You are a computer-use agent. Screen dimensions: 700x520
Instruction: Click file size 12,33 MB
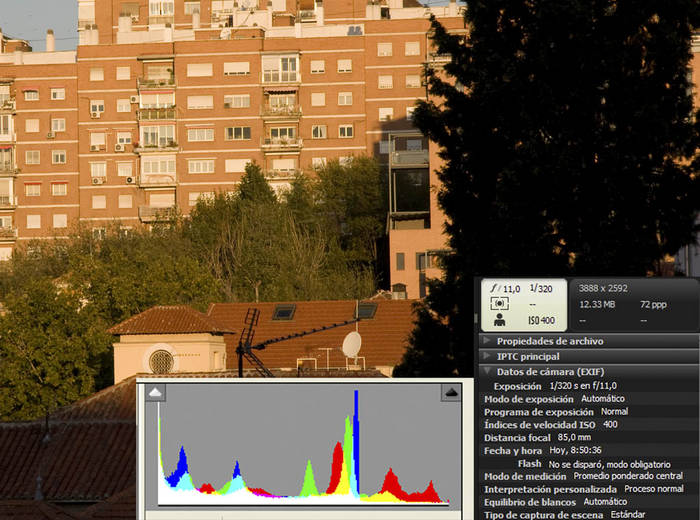coord(597,304)
